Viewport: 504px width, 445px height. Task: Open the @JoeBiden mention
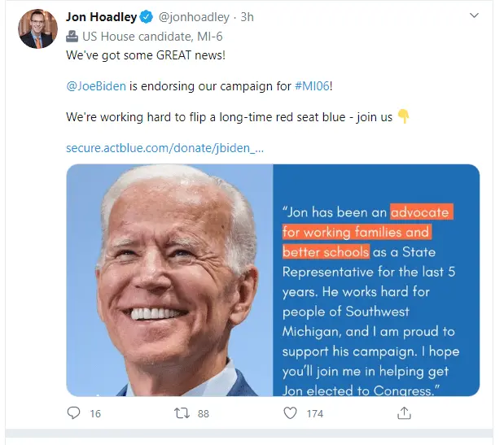95,85
